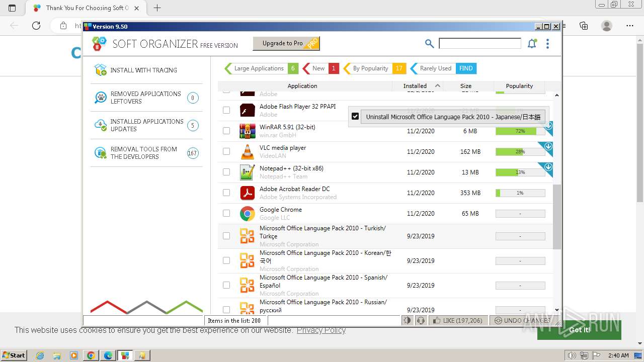The width and height of the screenshot is (644, 362).
Task: Check the Language Pack Turkish checkbox
Action: (226, 236)
